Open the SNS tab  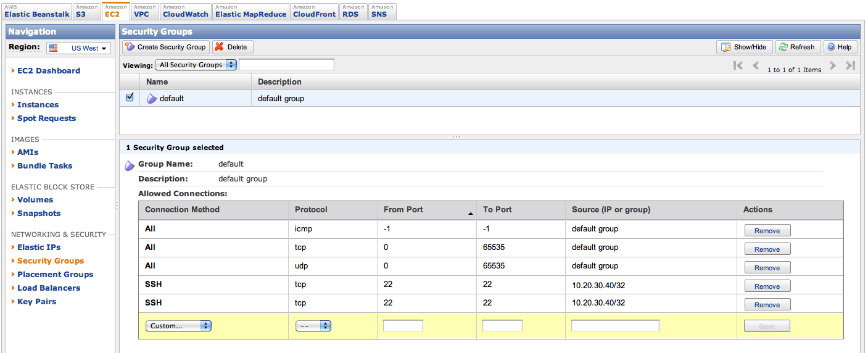click(x=382, y=11)
